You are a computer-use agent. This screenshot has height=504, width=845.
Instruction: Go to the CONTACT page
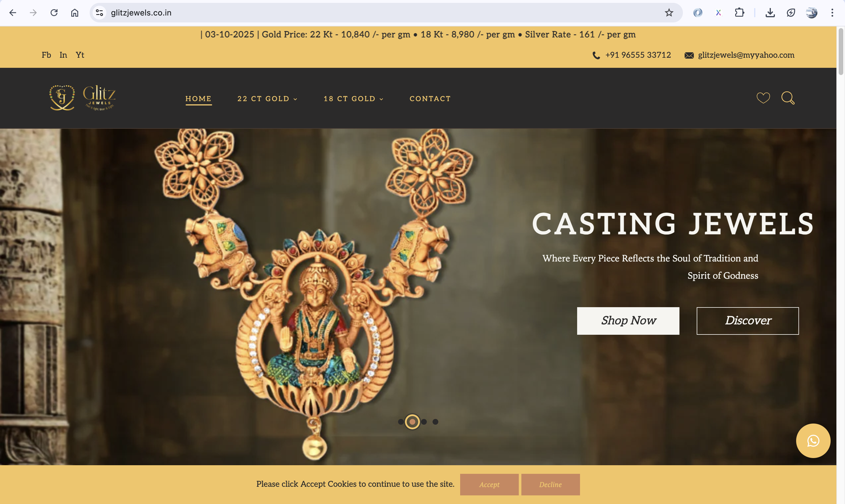click(430, 99)
